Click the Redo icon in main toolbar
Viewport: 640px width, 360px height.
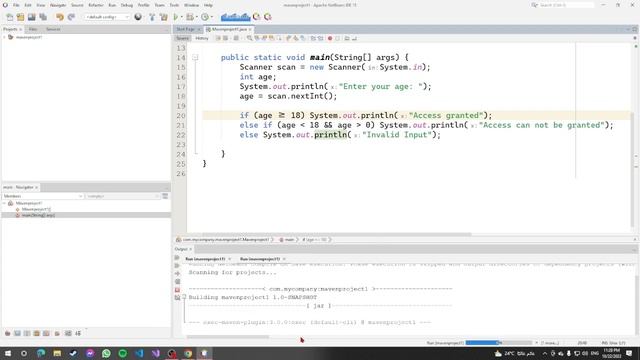[x=71, y=17]
